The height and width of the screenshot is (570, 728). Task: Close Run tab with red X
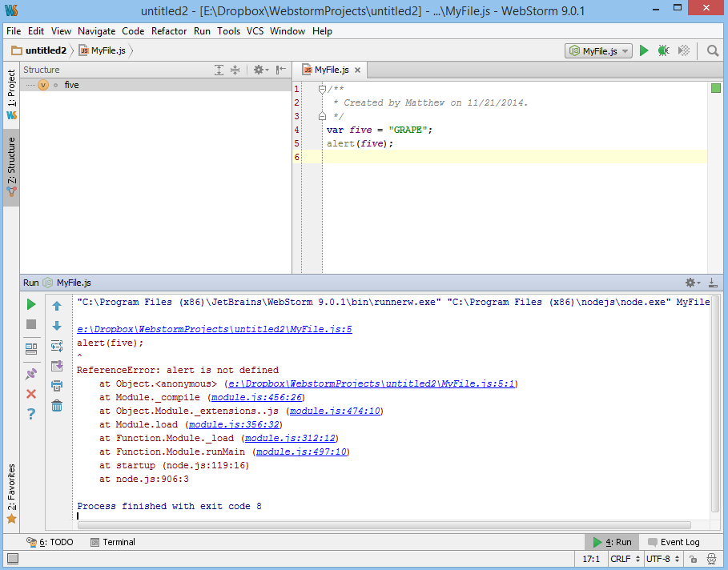(31, 394)
